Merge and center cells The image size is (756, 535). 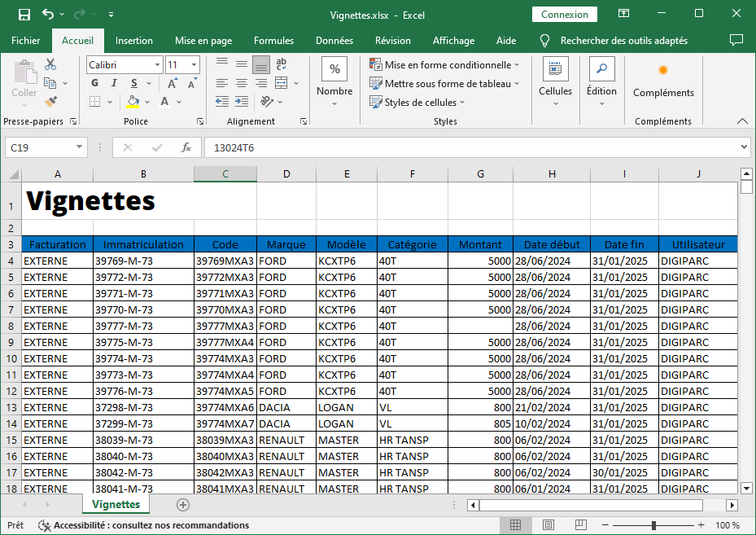[281, 83]
